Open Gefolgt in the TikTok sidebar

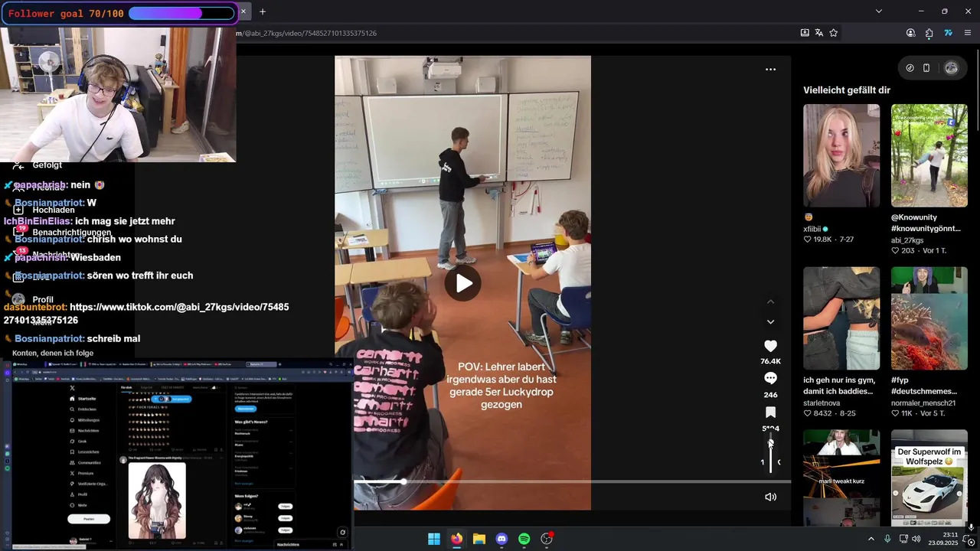(47, 165)
